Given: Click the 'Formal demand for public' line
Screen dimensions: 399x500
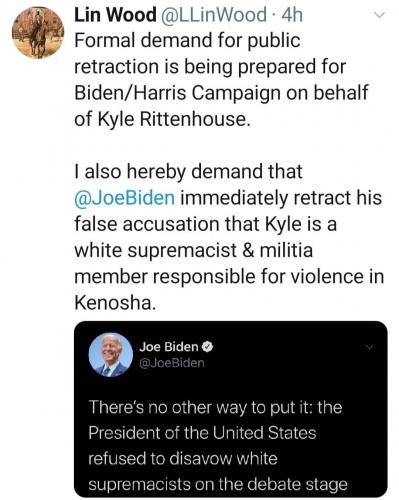Looking at the screenshot, I should tap(187, 41).
